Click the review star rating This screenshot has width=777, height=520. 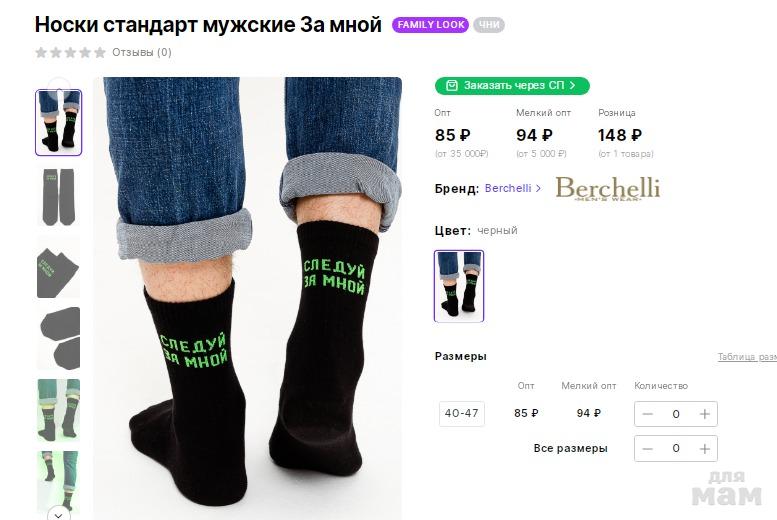70,52
